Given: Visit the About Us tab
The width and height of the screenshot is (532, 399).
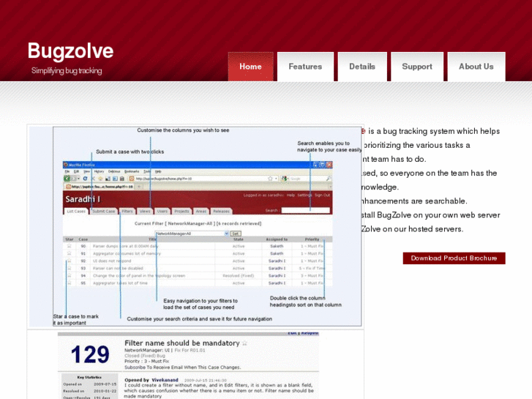Looking at the screenshot, I should tap(476, 67).
